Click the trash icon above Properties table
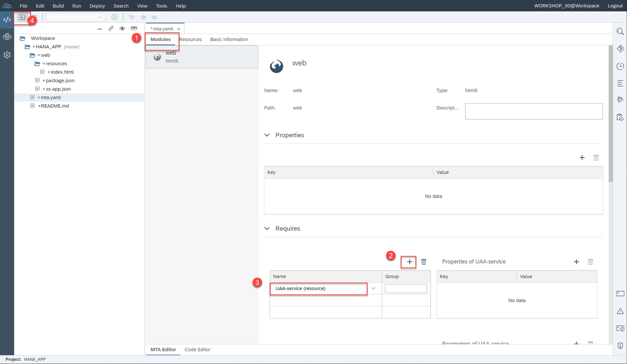 [x=597, y=157]
